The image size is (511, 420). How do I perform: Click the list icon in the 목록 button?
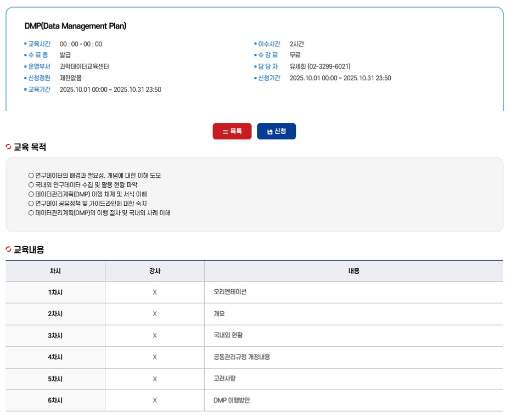coord(225,132)
